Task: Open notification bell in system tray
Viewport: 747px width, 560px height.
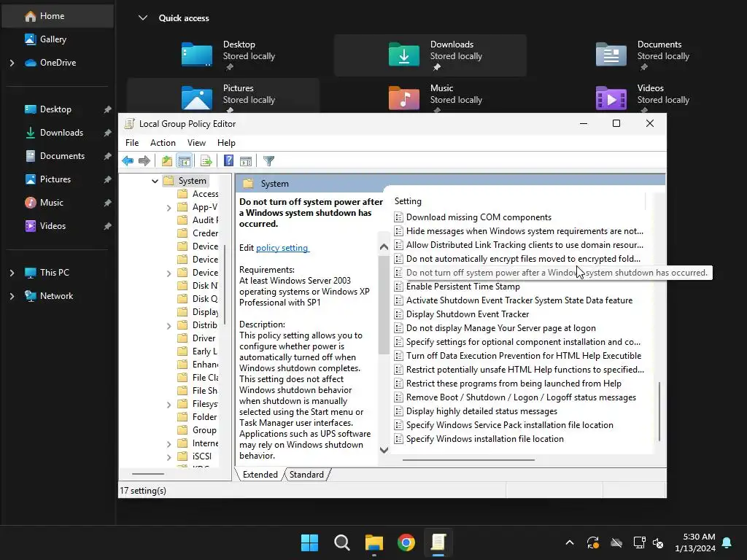Action: pos(727,542)
